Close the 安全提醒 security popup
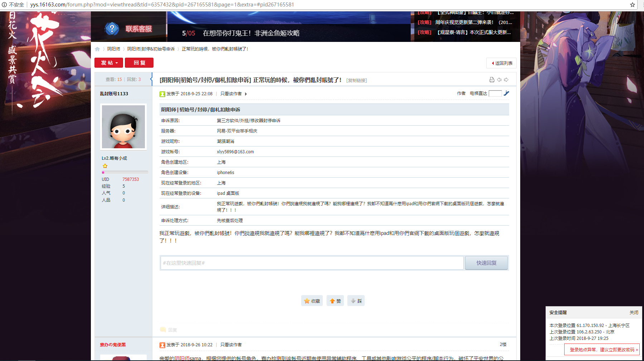Image resolution: width=644 pixels, height=361 pixels. pyautogui.click(x=634, y=313)
